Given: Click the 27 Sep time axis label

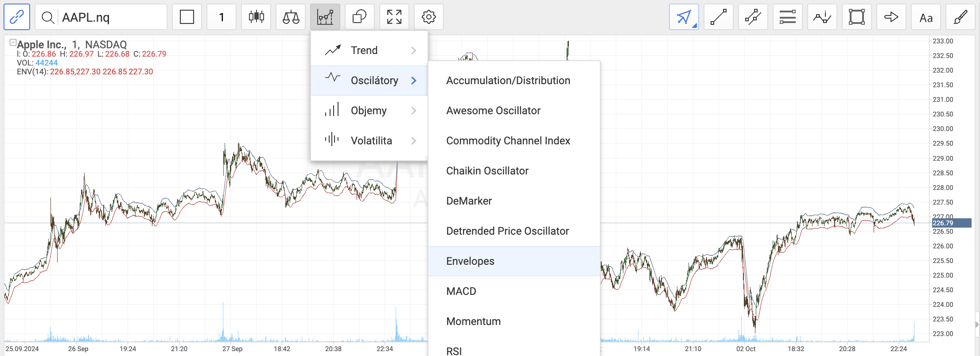Looking at the screenshot, I should pos(232,349).
